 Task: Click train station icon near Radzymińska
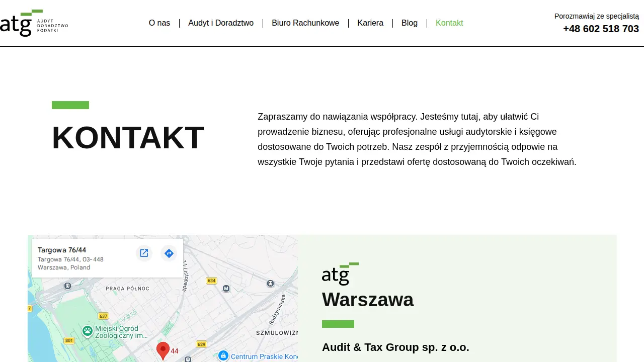(271, 284)
